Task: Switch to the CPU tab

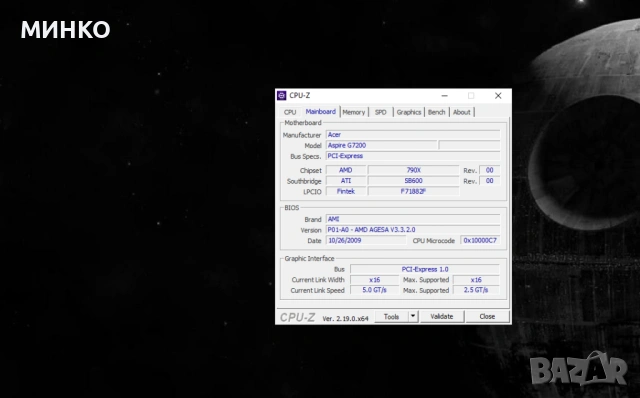Action: tap(290, 112)
